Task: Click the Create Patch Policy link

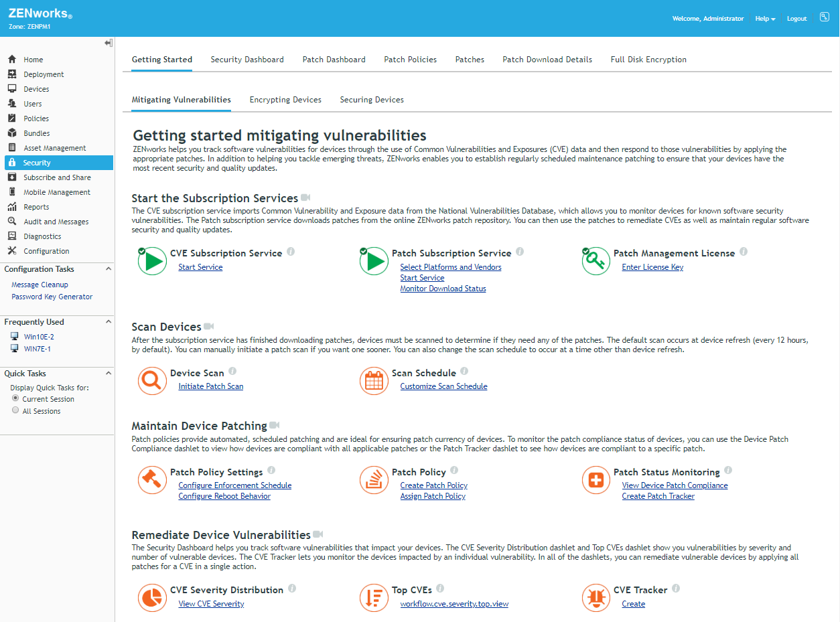Action: pos(433,485)
